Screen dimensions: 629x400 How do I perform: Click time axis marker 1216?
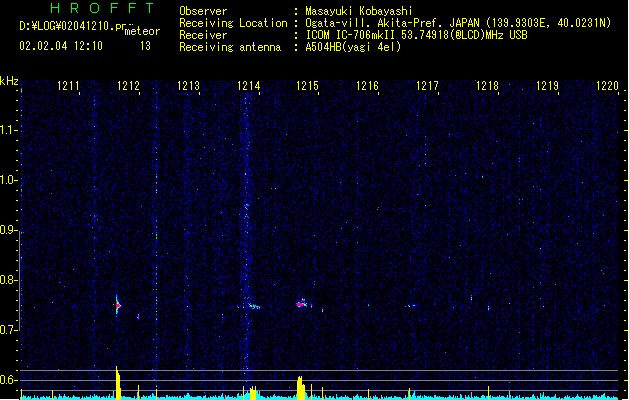click(367, 86)
